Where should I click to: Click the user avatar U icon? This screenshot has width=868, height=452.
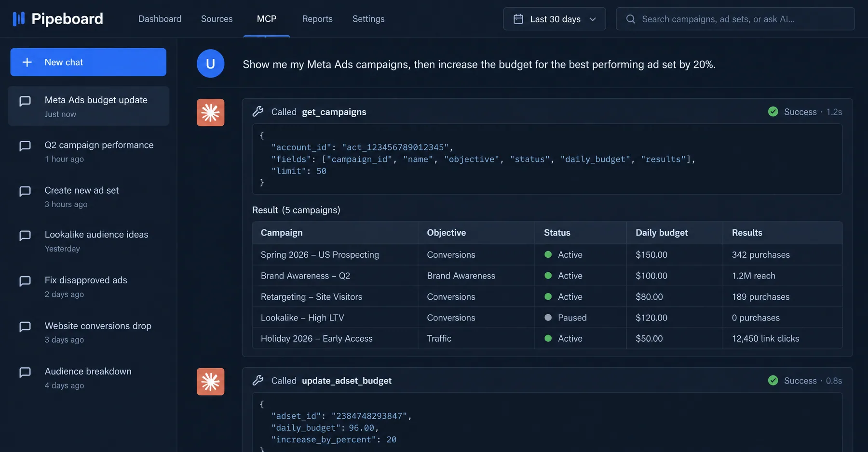coord(210,64)
